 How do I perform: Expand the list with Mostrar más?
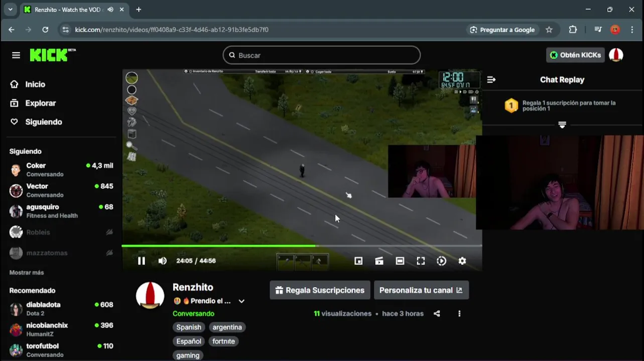click(x=27, y=273)
